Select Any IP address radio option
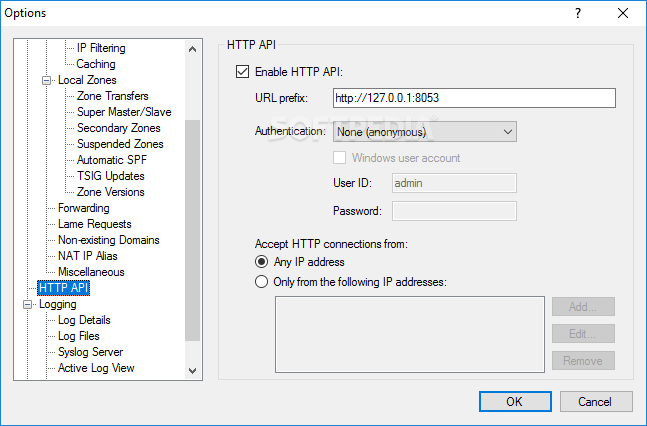This screenshot has width=647, height=426. 261,262
